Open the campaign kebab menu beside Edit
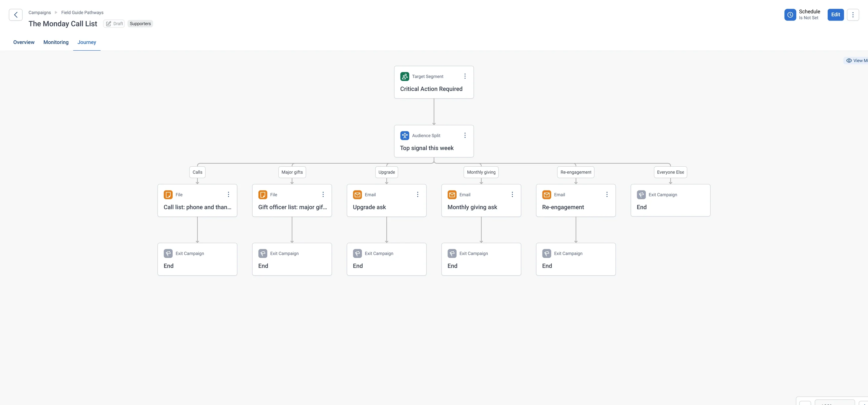 click(x=853, y=15)
